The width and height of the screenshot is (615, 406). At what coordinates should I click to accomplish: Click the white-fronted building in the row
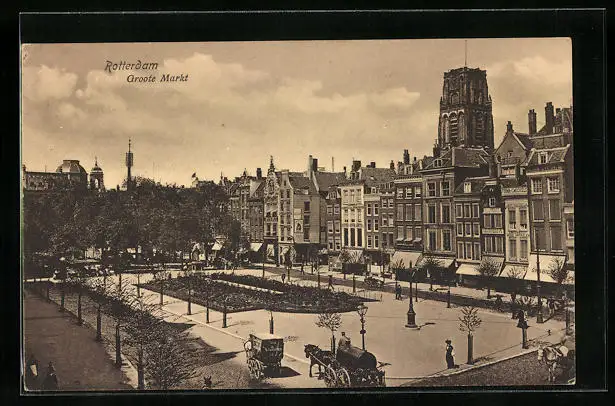352,215
